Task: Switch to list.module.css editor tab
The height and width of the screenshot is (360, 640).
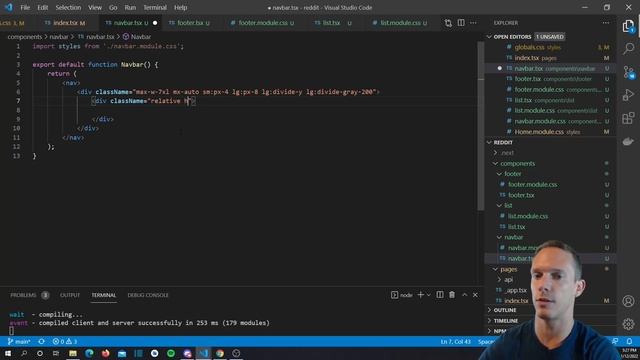Action: [400, 23]
